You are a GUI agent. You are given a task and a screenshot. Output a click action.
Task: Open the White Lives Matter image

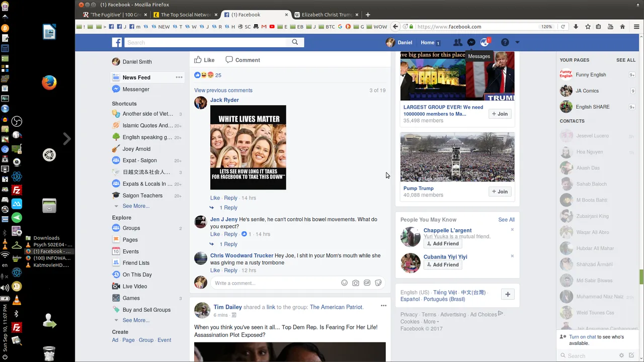[248, 147]
